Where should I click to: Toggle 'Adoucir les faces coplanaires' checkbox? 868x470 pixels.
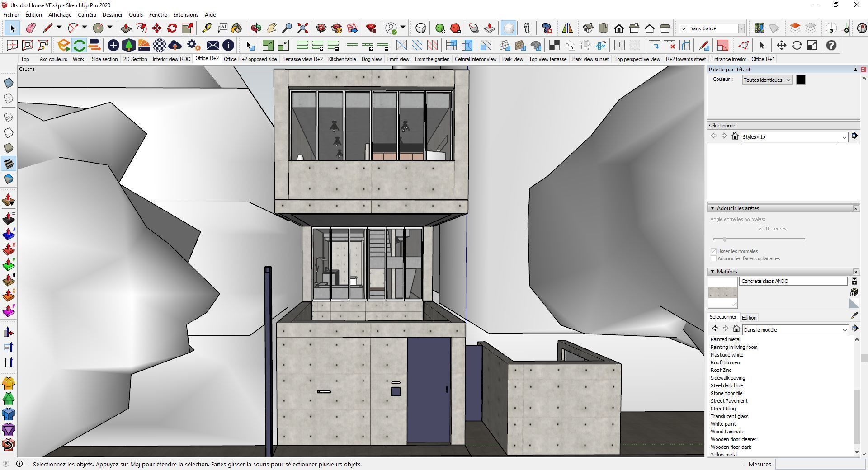pyautogui.click(x=713, y=258)
